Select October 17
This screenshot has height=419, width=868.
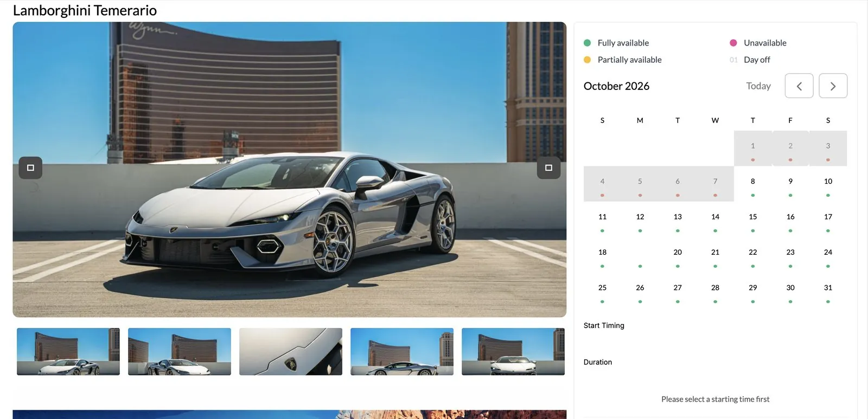828,220
